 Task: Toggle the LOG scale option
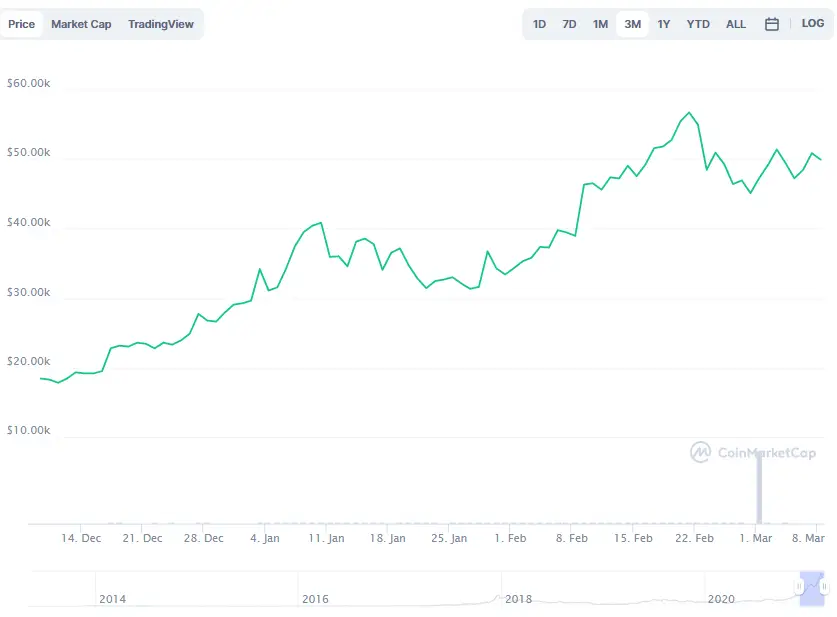813,23
